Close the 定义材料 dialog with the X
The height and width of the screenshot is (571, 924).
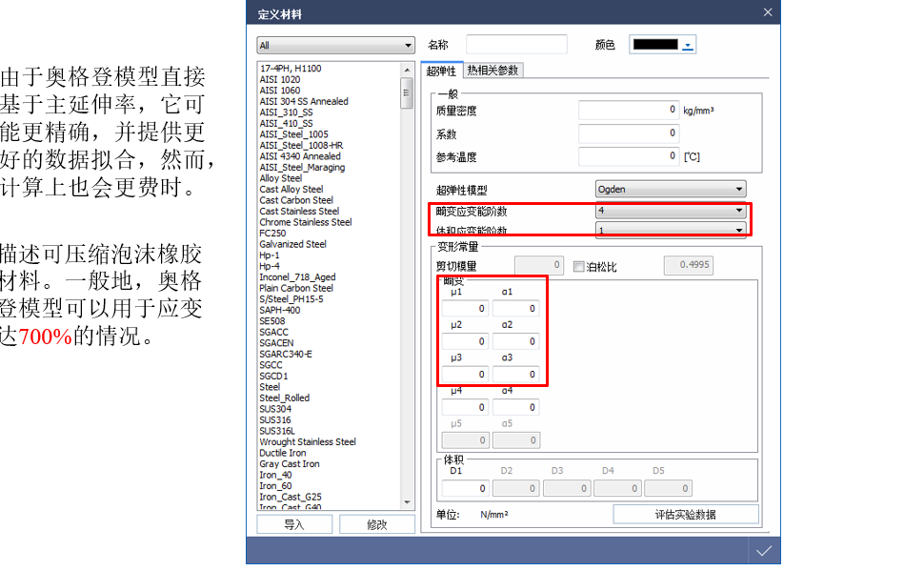767,12
